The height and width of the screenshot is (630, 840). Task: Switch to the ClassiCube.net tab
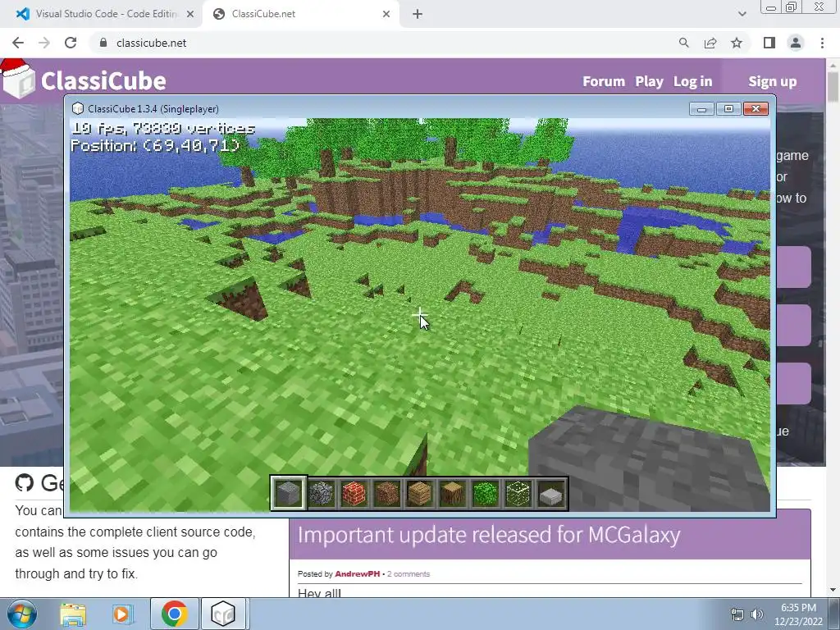(x=302, y=14)
